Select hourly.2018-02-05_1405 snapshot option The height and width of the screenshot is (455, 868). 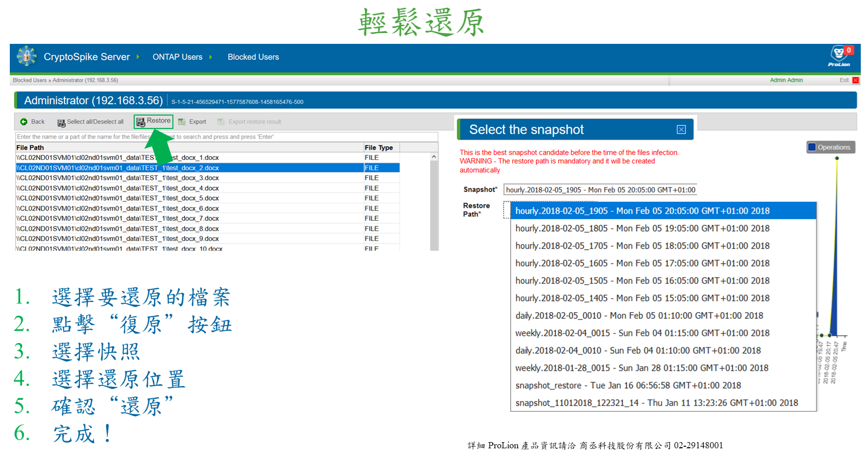663,298
